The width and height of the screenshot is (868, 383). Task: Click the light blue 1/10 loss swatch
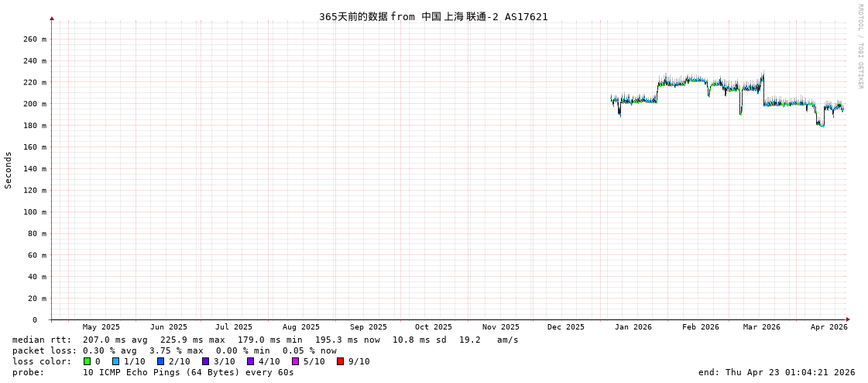click(x=115, y=361)
